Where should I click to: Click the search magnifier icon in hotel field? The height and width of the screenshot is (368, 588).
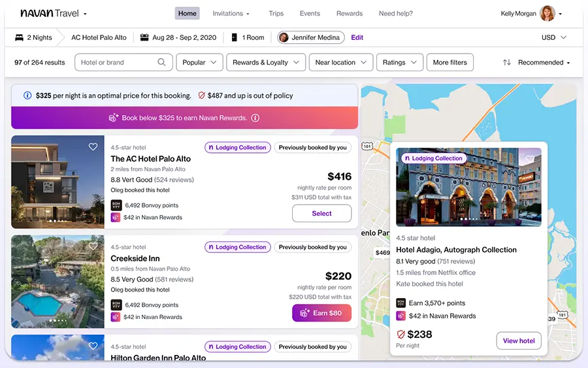(x=161, y=63)
